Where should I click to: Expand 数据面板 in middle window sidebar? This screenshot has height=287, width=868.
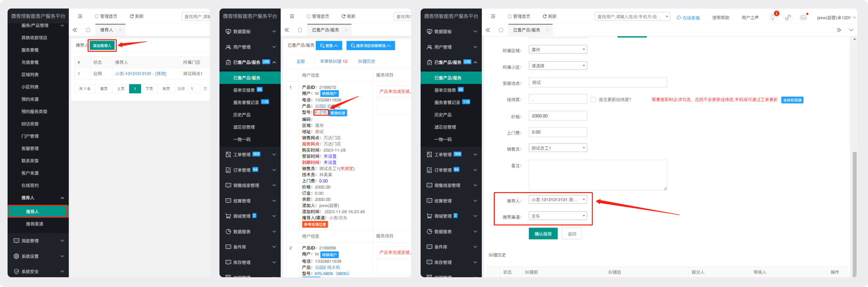(x=250, y=31)
